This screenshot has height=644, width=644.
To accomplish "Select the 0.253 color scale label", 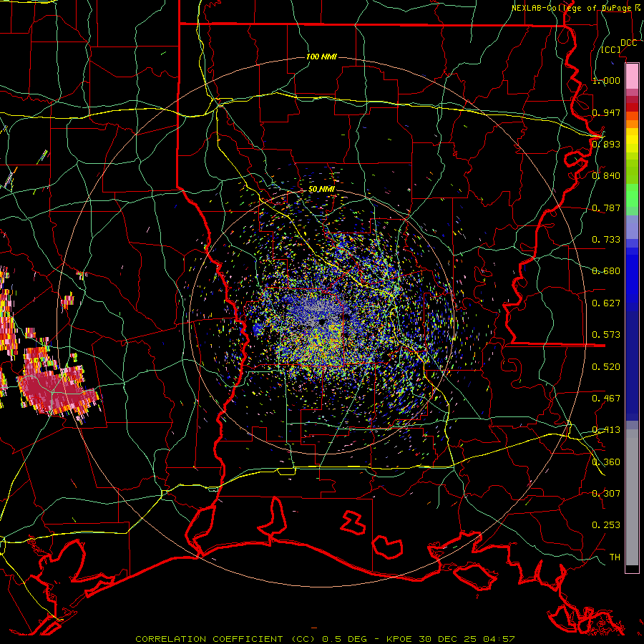I will (x=606, y=525).
